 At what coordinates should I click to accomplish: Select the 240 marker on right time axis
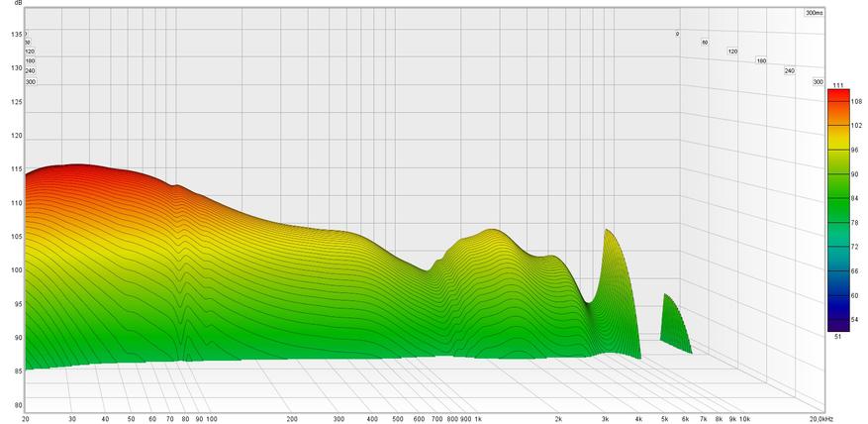pyautogui.click(x=789, y=71)
